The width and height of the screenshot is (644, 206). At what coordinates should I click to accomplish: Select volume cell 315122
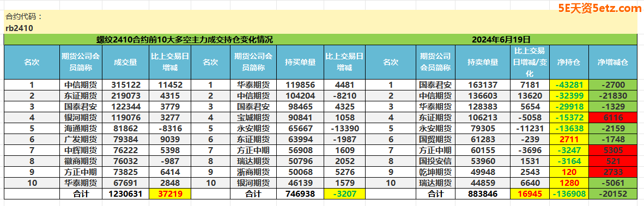pyautogui.click(x=125, y=85)
